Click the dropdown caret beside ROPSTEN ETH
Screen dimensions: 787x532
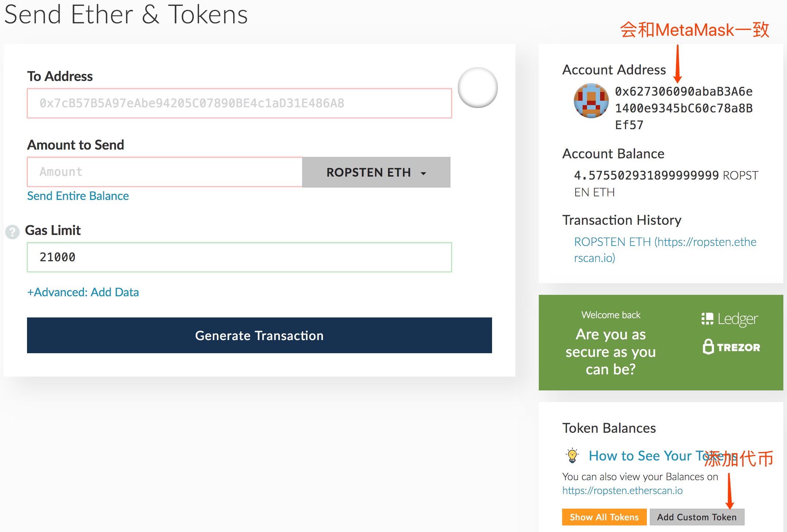(x=423, y=173)
